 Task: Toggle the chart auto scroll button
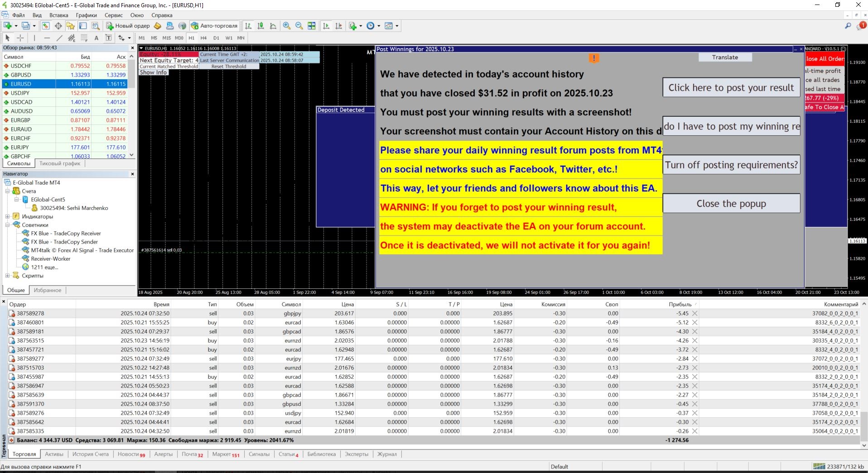pyautogui.click(x=326, y=26)
